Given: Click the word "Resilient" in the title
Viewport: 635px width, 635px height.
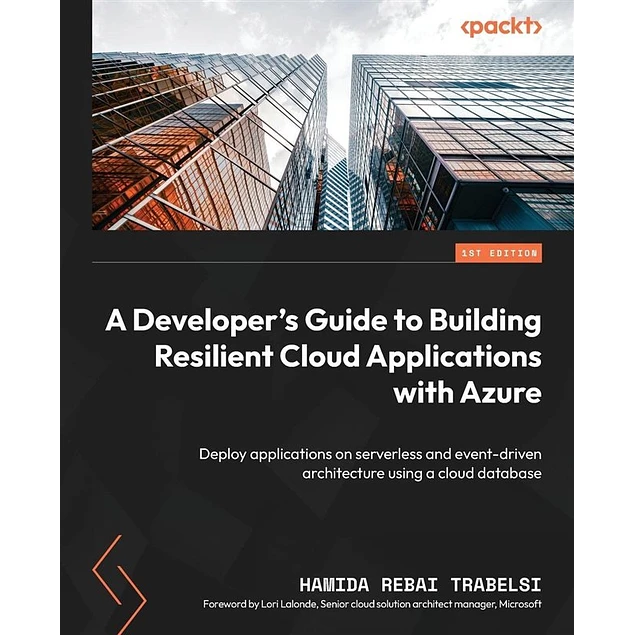Looking at the screenshot, I should [208, 357].
